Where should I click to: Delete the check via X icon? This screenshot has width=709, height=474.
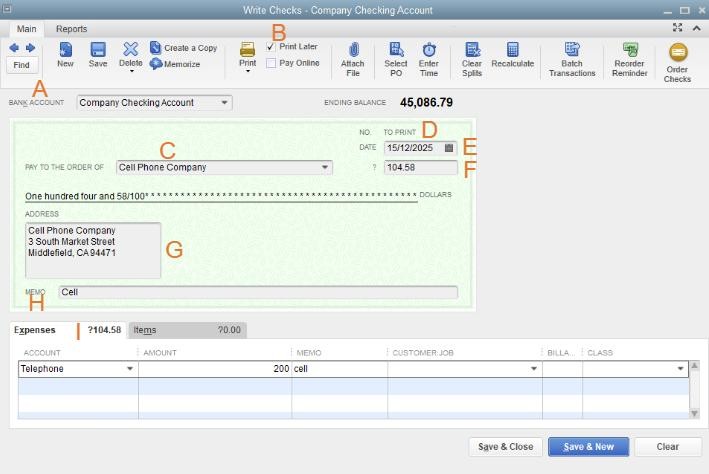tap(131, 49)
